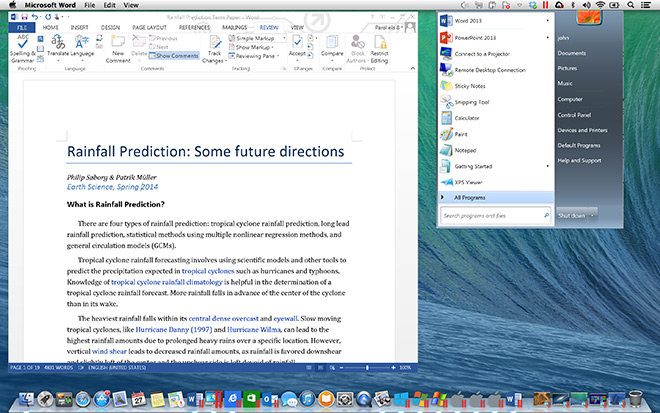Open iTunes in the Dock
This screenshot has height=413, width=660.
tap(307, 399)
